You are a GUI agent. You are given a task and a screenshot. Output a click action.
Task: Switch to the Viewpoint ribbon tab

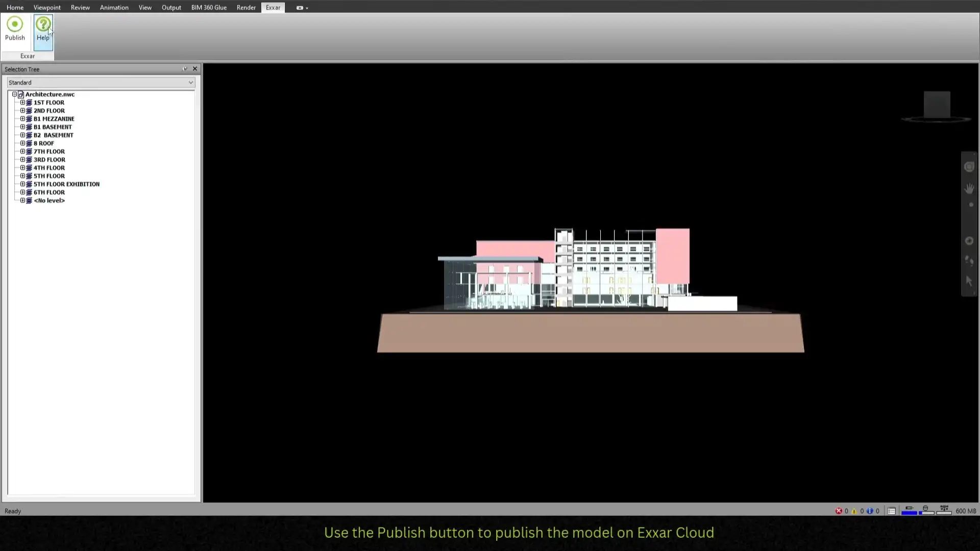click(47, 8)
